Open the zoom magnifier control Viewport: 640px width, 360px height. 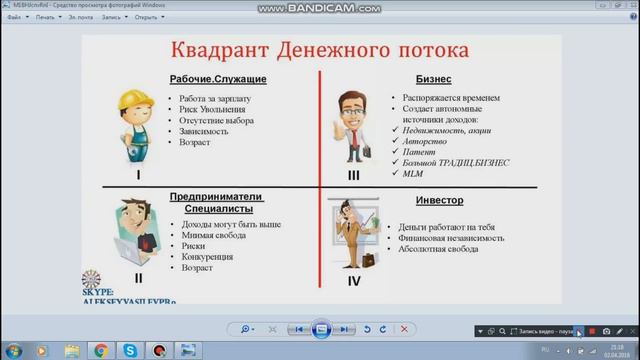[x=247, y=329]
